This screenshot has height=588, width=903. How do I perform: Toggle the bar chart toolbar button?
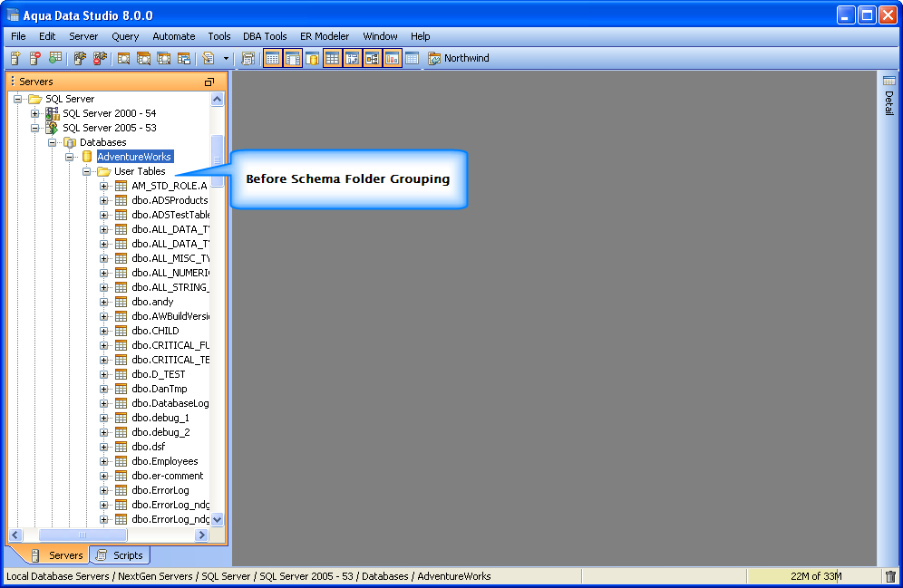(393, 58)
